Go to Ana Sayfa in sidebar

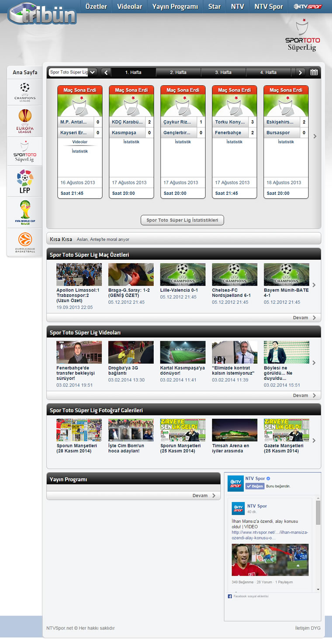[x=25, y=72]
